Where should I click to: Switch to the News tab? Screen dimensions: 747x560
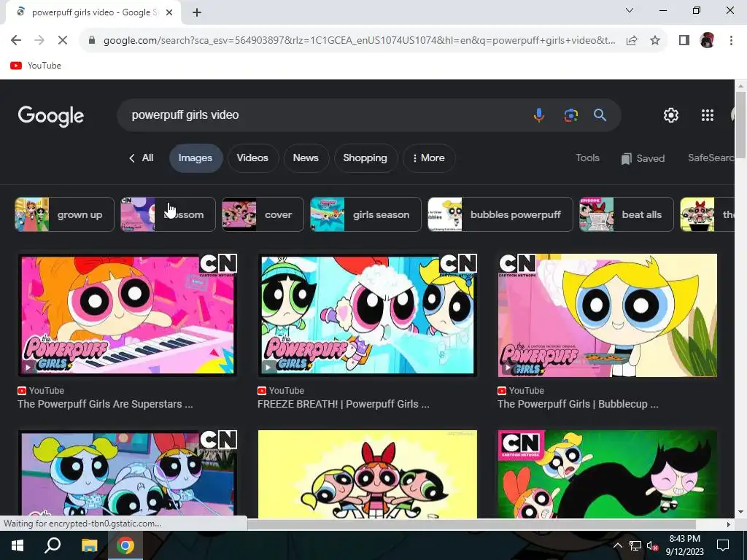(306, 158)
